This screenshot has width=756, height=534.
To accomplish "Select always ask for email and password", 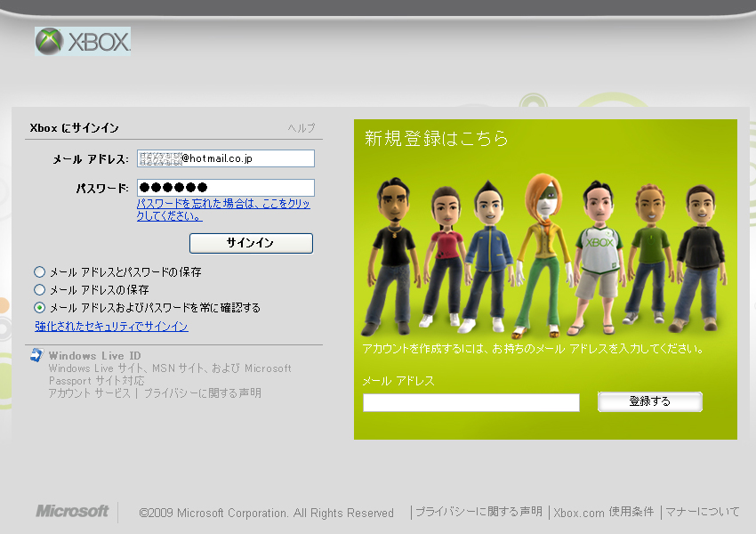I will [x=39, y=308].
